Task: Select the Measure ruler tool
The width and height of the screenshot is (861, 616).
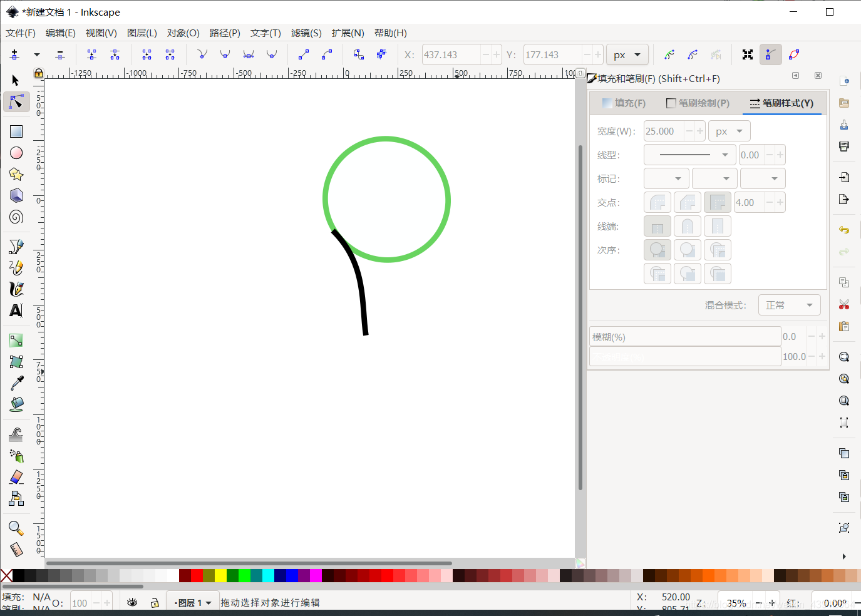Action: coord(16,550)
